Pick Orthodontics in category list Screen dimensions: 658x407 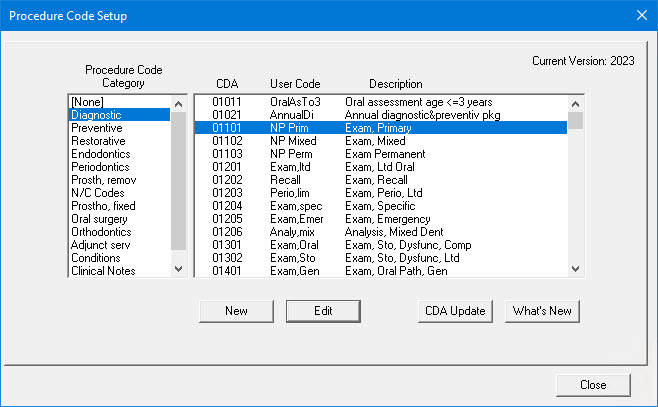(x=101, y=232)
